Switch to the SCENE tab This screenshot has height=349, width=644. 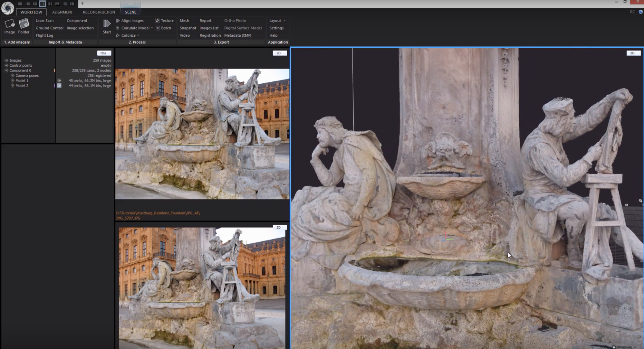coord(130,12)
